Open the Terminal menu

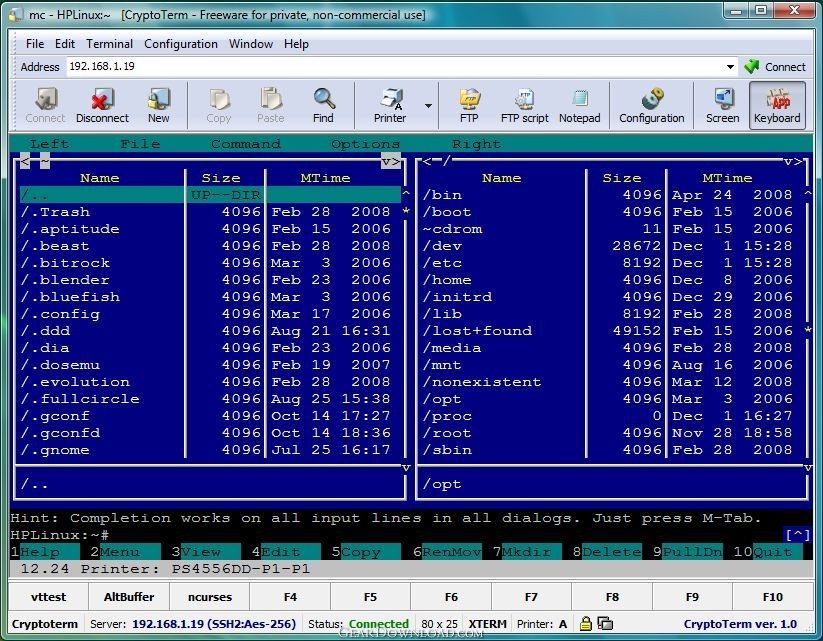point(109,44)
